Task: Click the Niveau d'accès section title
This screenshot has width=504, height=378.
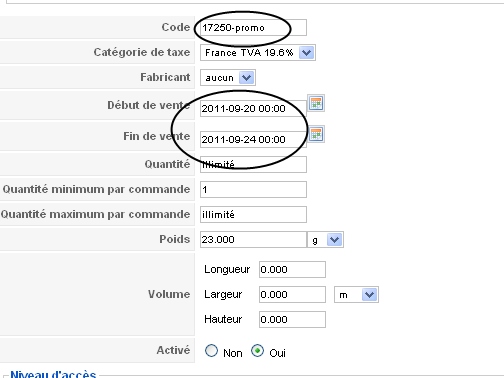Action: 53,374
